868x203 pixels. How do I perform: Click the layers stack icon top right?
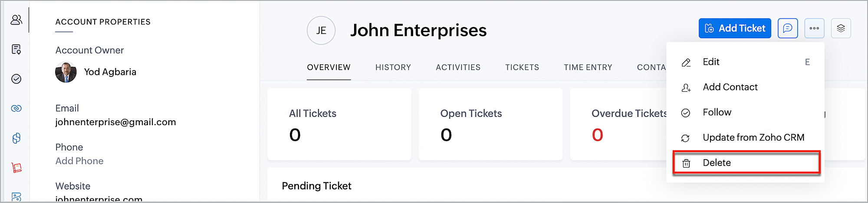tap(841, 29)
